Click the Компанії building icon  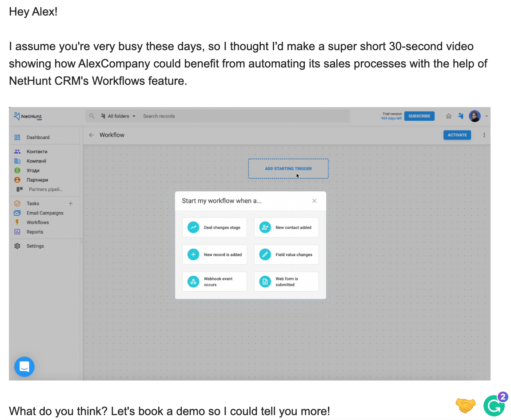(17, 161)
